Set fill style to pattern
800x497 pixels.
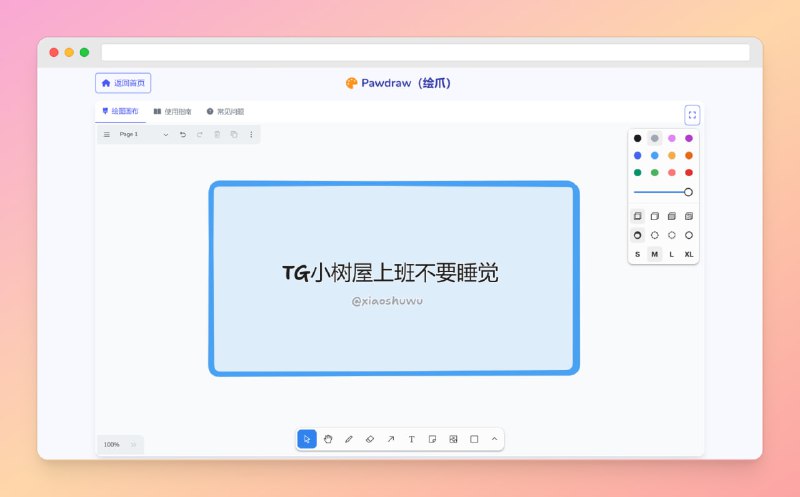(689, 216)
